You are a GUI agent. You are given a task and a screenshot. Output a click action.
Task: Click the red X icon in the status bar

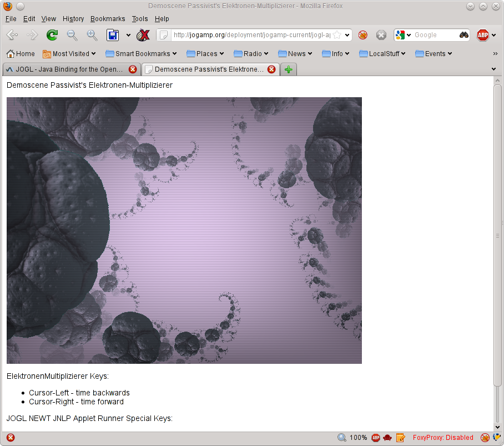(x=11, y=437)
